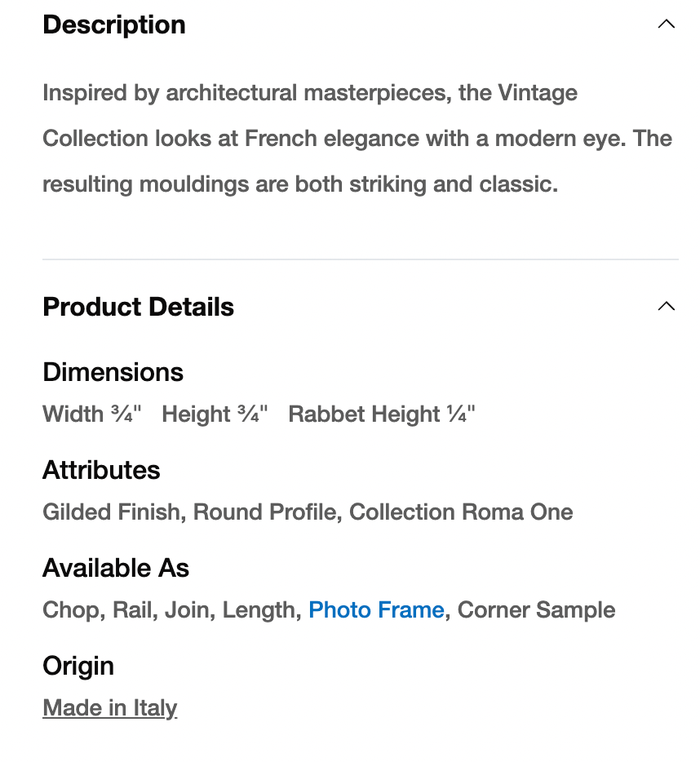Click the Vintage Collection description paragraph
This screenshot has width=700, height=762.
point(357,139)
